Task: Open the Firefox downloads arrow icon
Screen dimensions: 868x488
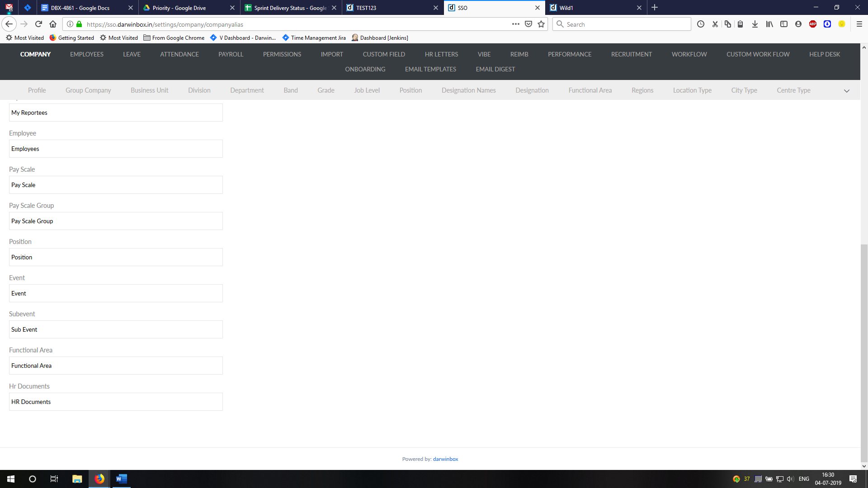Action: coord(755,24)
